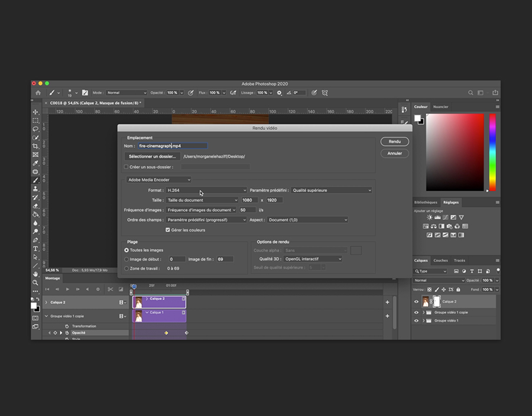532x416 pixels.
Task: Click the Rendu button
Action: click(395, 141)
